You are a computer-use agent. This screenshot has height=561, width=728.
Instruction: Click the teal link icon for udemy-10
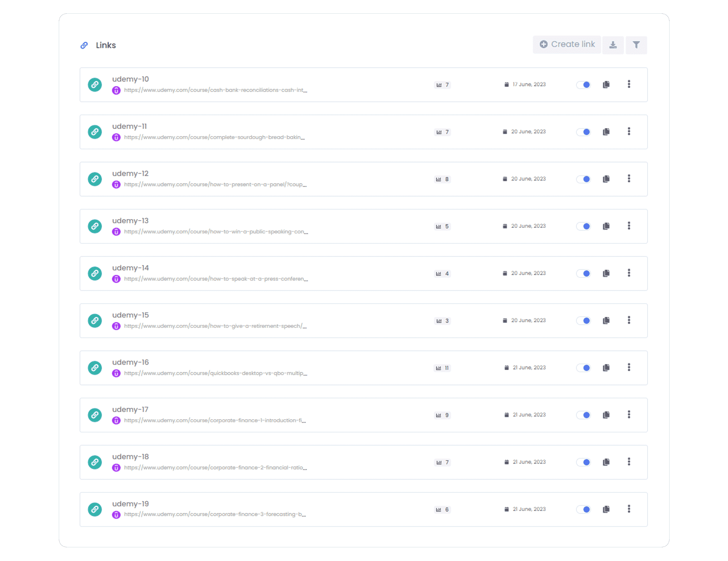click(x=95, y=85)
